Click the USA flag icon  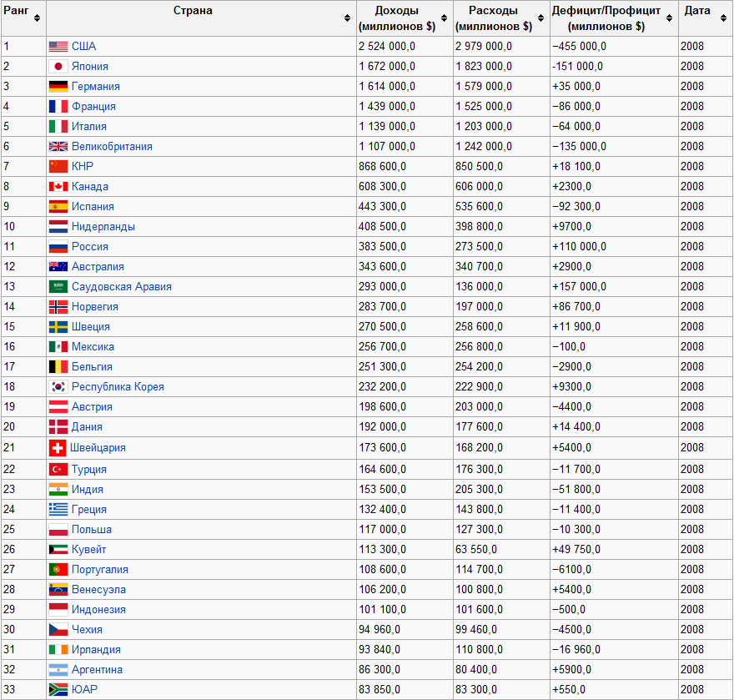[x=58, y=47]
